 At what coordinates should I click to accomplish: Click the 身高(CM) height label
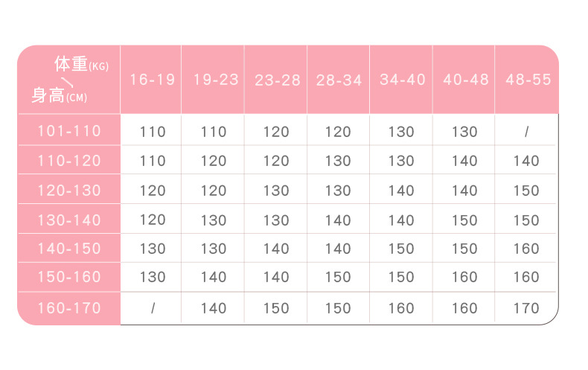[59, 96]
